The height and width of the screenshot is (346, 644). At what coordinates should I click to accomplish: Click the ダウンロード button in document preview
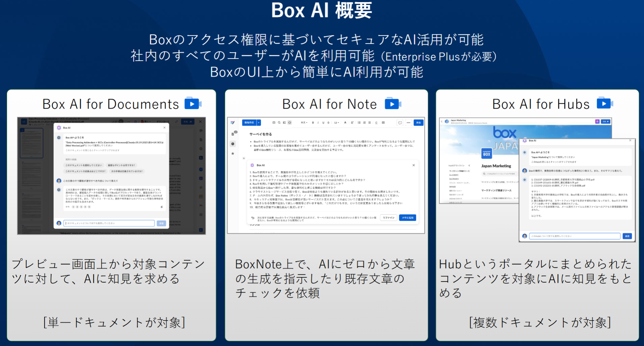[163, 121]
